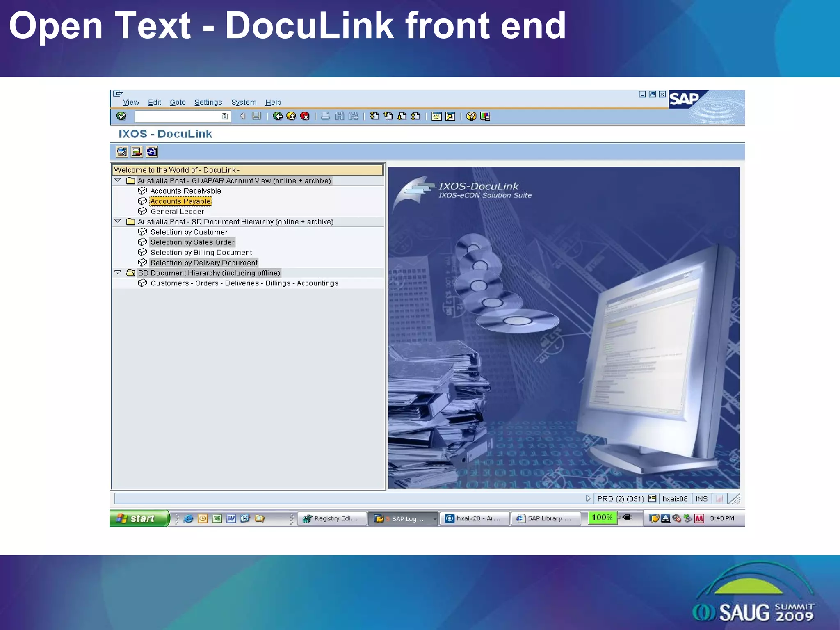Screen dimensions: 840x630
Task: Click the SAP window menu icon above View
Action: (118, 94)
